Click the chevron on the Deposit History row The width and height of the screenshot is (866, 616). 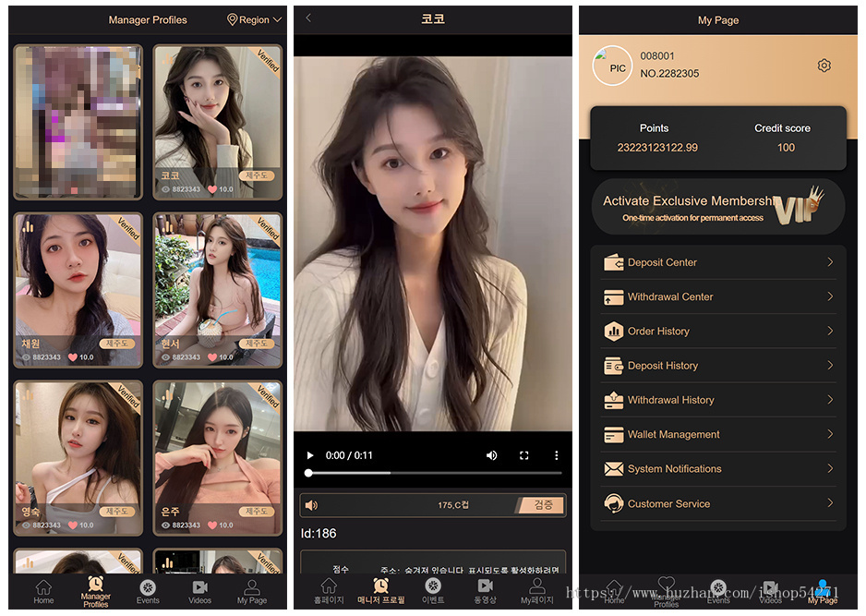[830, 365]
